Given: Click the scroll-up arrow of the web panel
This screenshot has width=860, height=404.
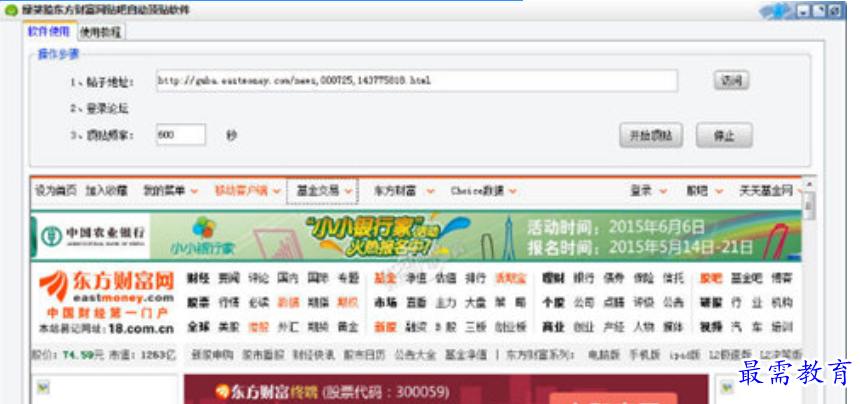Looking at the screenshot, I should 809,183.
